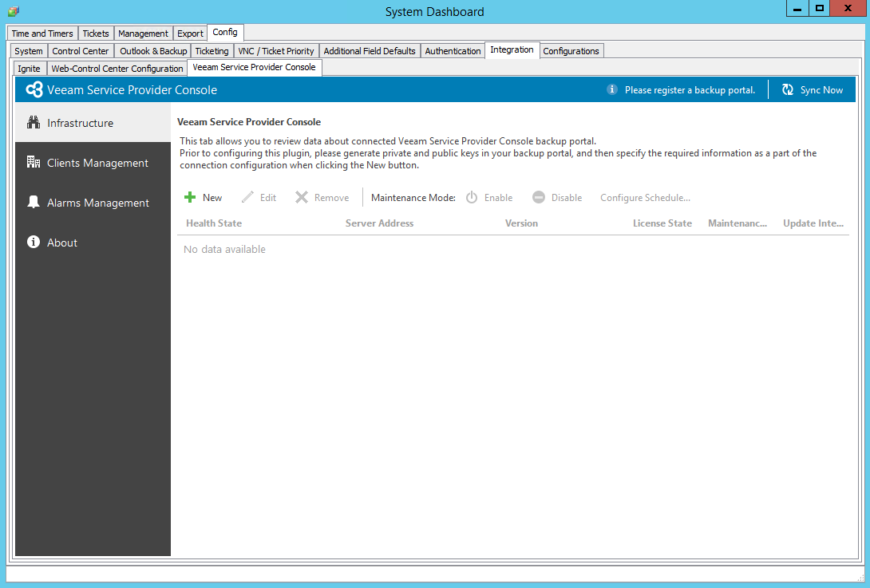Click the Remove X icon

[301, 196]
